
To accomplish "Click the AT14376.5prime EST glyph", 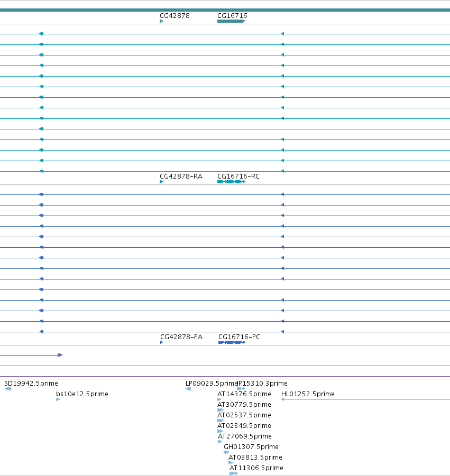I will (219, 399).
